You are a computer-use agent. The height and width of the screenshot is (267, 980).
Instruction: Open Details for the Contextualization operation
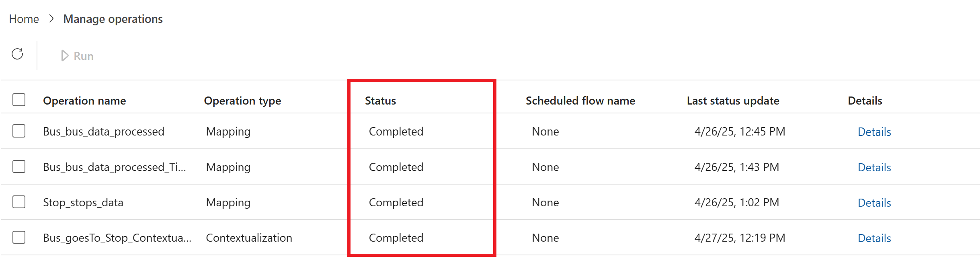click(874, 238)
